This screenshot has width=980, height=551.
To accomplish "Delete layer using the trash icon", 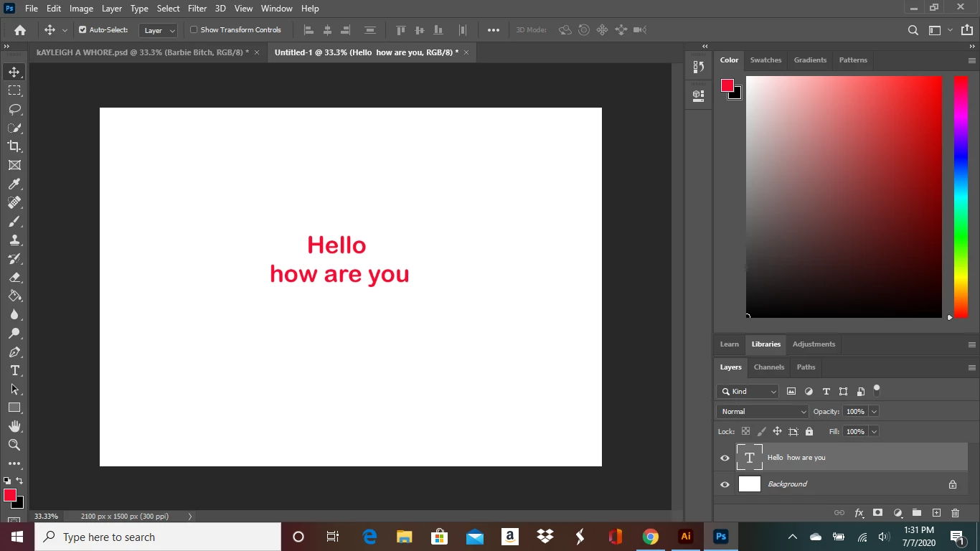I will coord(955,513).
